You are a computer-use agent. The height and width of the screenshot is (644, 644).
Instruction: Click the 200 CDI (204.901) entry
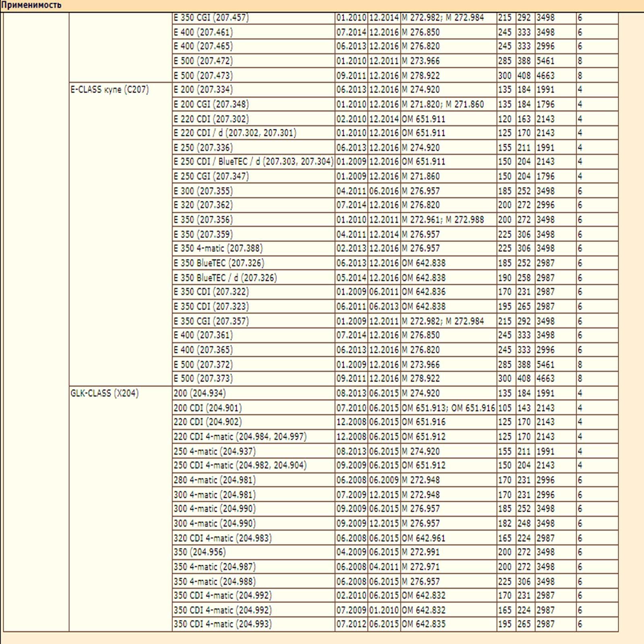pyautogui.click(x=208, y=408)
